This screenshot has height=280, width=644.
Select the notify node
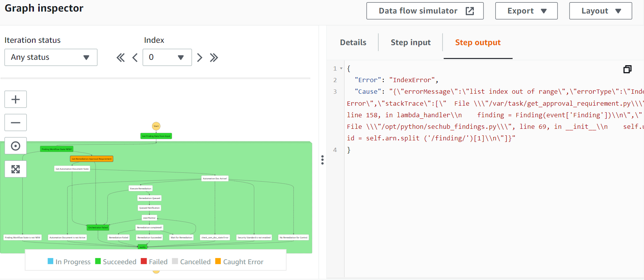click(142, 247)
